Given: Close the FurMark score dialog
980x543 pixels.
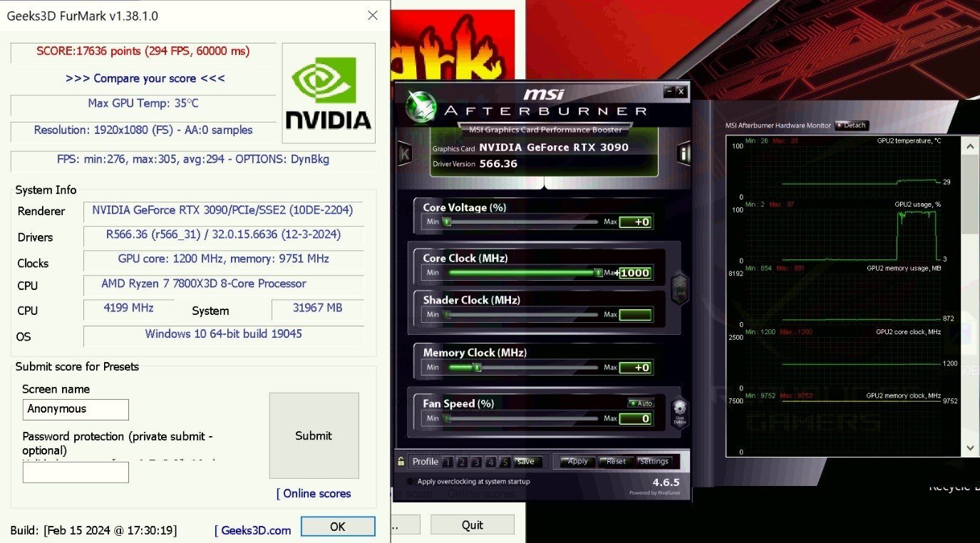Looking at the screenshot, I should (372, 15).
